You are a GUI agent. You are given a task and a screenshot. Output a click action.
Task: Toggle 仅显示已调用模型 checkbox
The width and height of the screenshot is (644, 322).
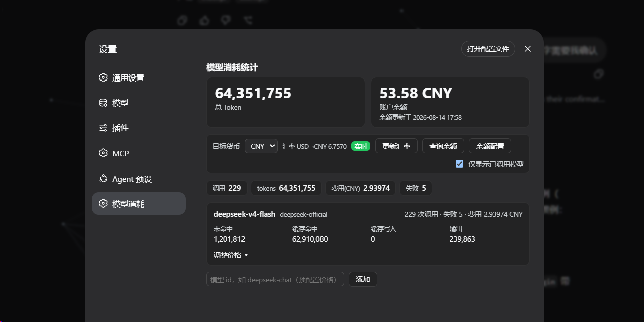[459, 164]
